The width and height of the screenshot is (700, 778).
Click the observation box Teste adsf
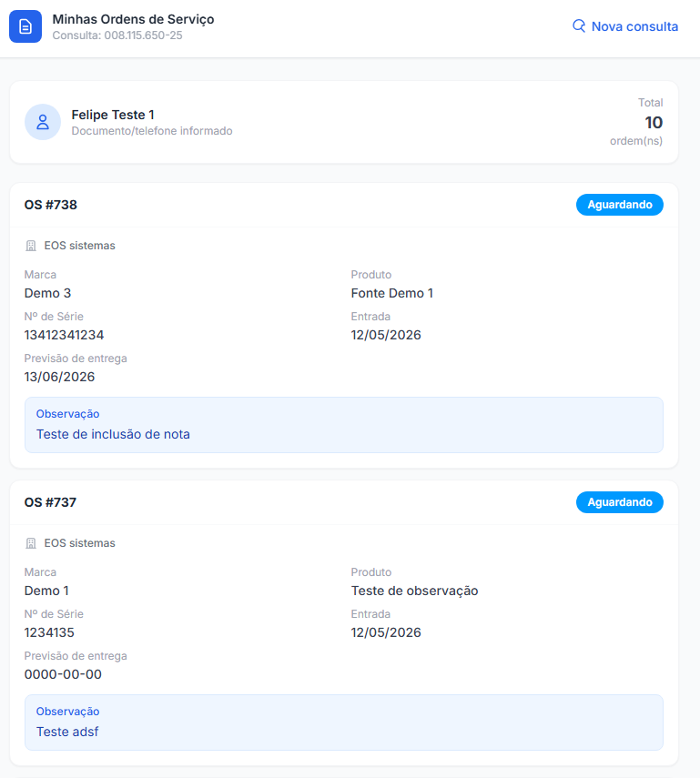click(343, 722)
